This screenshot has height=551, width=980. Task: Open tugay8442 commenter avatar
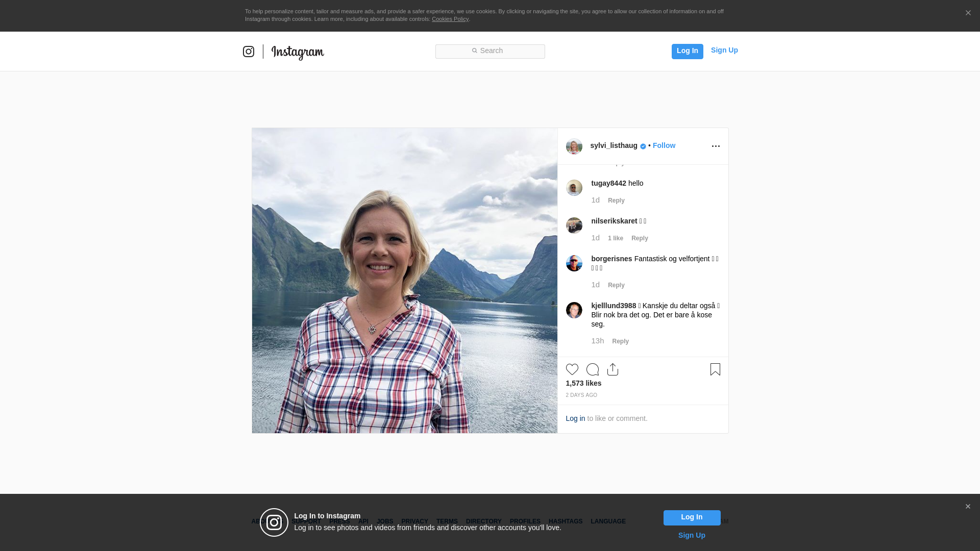pos(574,188)
